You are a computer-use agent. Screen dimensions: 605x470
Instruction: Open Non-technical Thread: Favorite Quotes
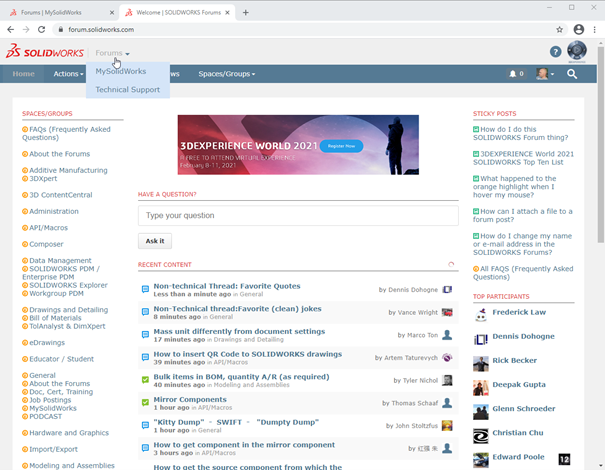[x=227, y=286]
